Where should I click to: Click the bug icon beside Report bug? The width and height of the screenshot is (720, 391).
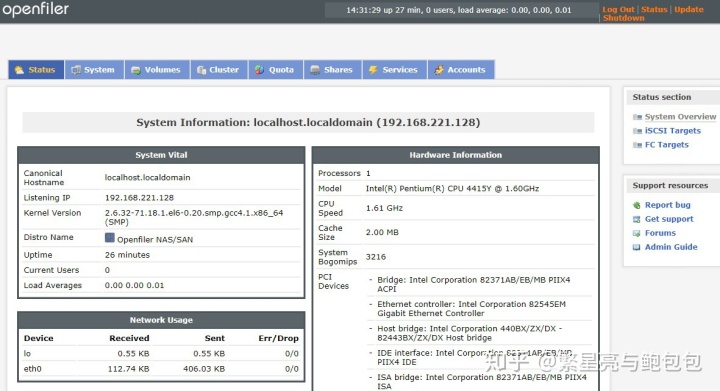(636, 205)
